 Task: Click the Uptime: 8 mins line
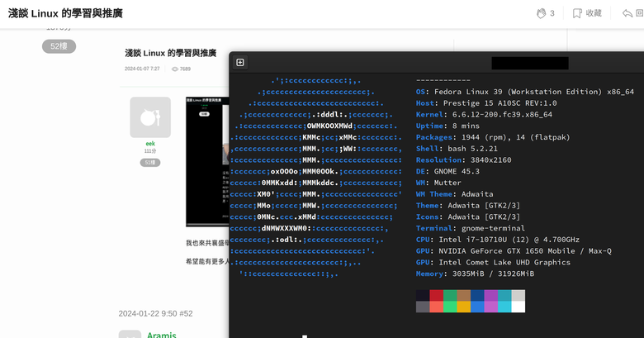(x=447, y=126)
